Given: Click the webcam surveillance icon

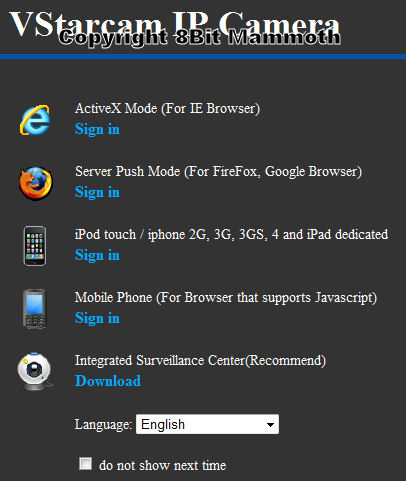Looking at the screenshot, I should point(35,372).
